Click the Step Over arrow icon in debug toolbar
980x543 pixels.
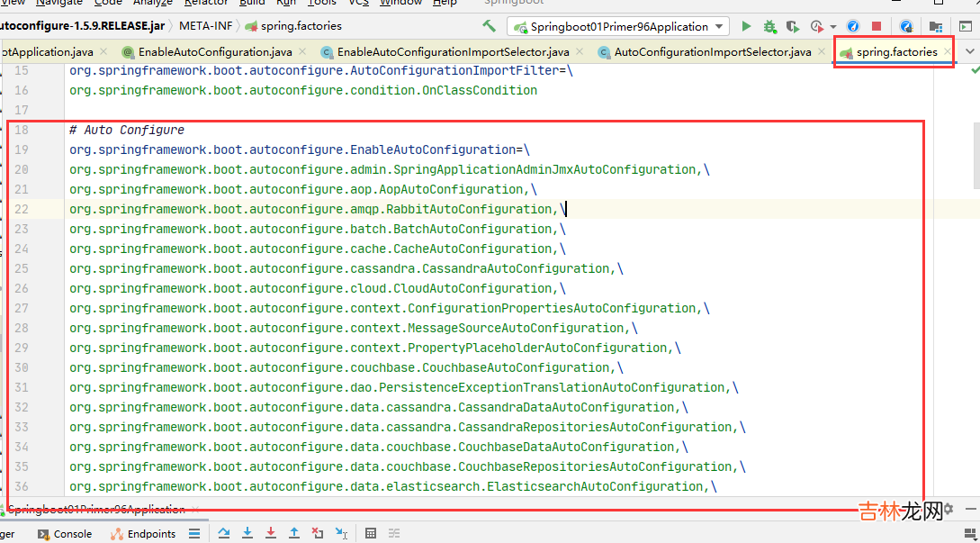[224, 533]
